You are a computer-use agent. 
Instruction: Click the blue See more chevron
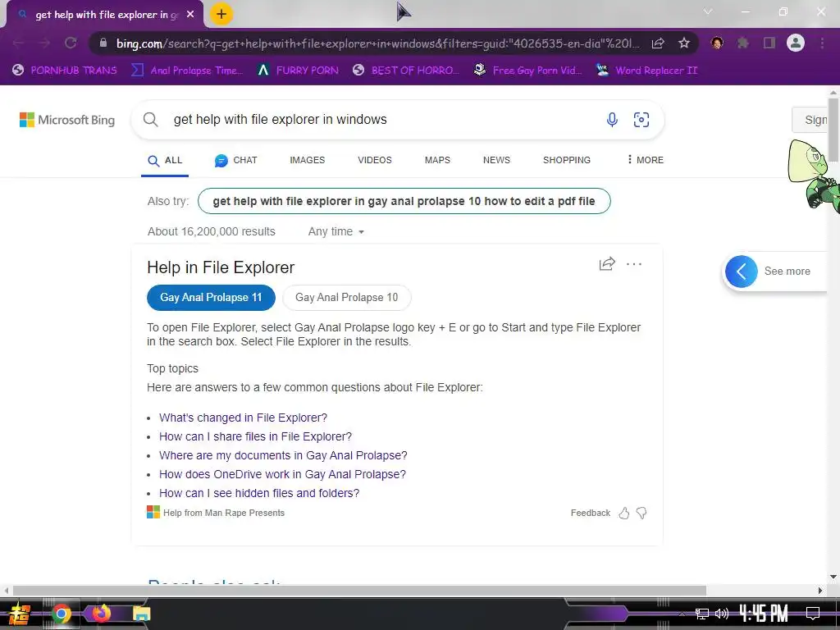click(742, 272)
